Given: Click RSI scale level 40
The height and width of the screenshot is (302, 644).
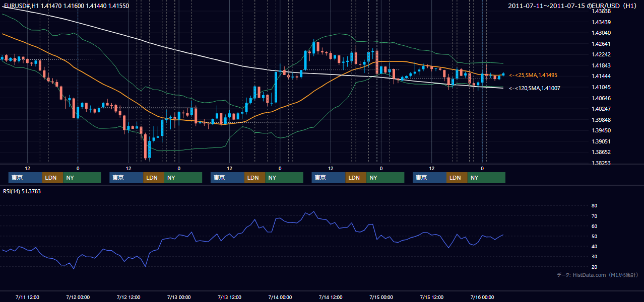Looking at the screenshot, I should [594, 246].
